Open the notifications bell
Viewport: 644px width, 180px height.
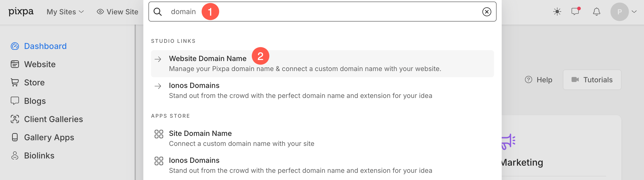pos(597,12)
